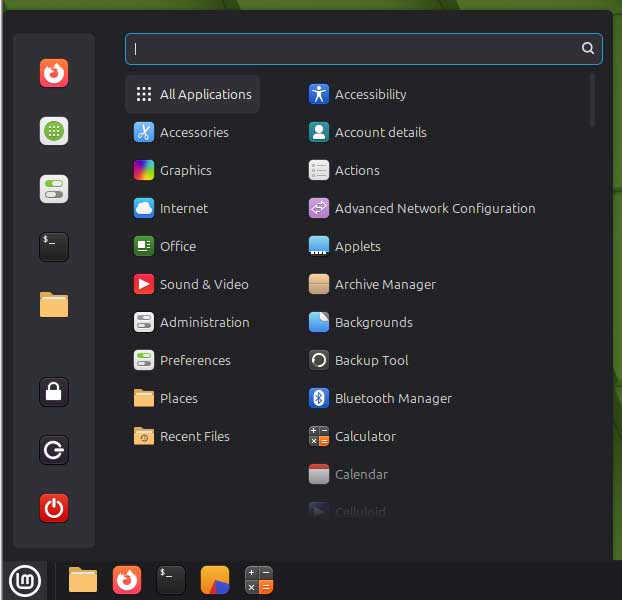Open Software Manager in the favorites sidebar

tap(54, 131)
